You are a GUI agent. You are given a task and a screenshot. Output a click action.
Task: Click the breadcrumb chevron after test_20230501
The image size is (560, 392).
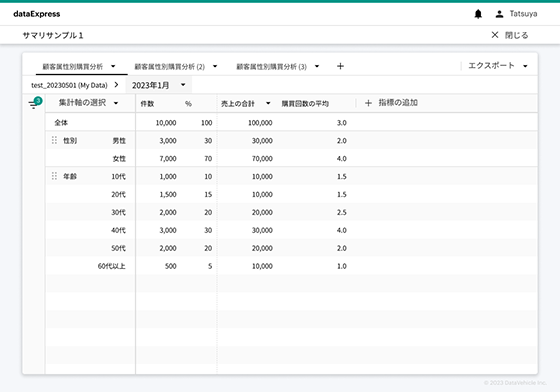[116, 85]
